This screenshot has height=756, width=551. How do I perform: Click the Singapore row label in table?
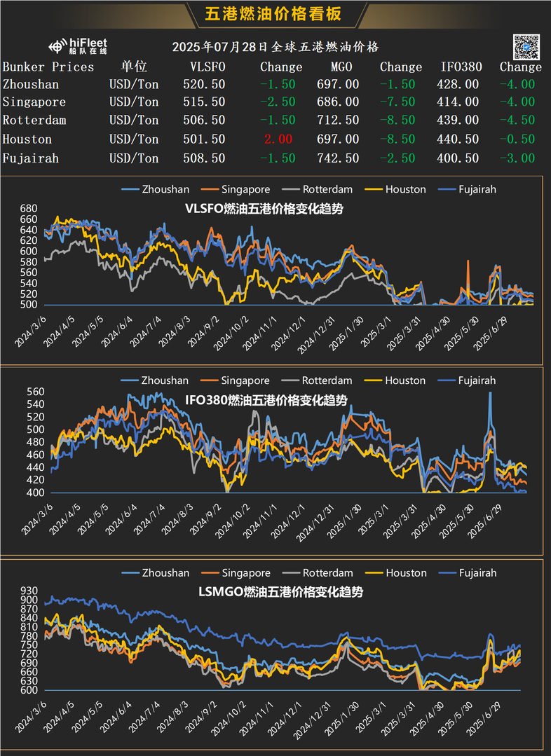pos(34,102)
